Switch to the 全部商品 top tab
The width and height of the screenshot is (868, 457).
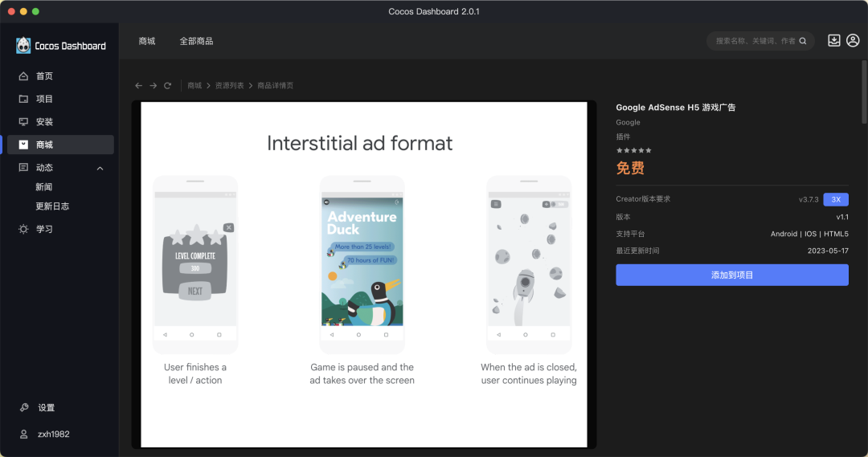[196, 41]
